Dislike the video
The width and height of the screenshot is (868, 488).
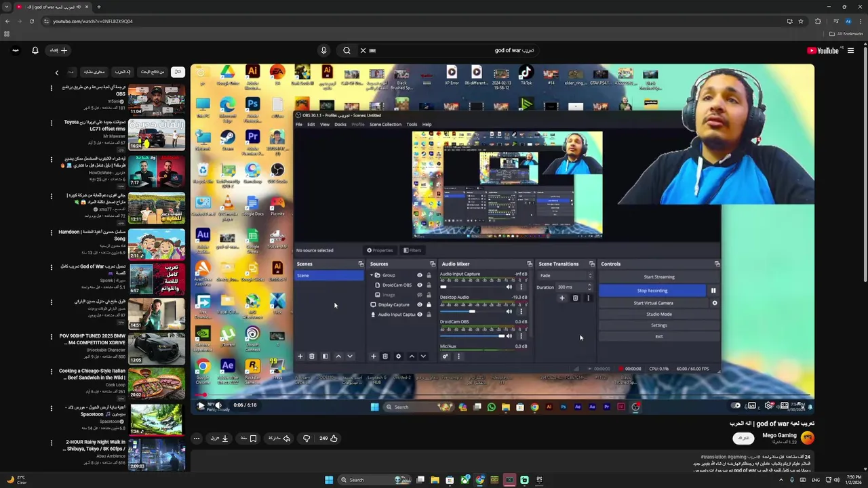[307, 439]
